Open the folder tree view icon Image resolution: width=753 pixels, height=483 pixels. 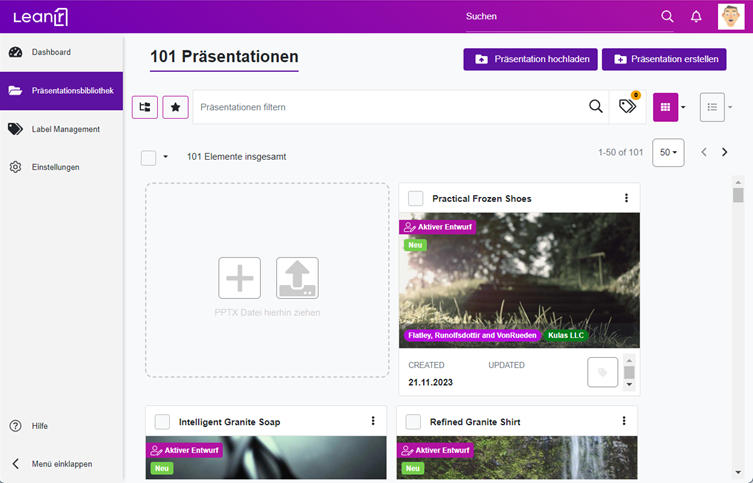(x=145, y=107)
